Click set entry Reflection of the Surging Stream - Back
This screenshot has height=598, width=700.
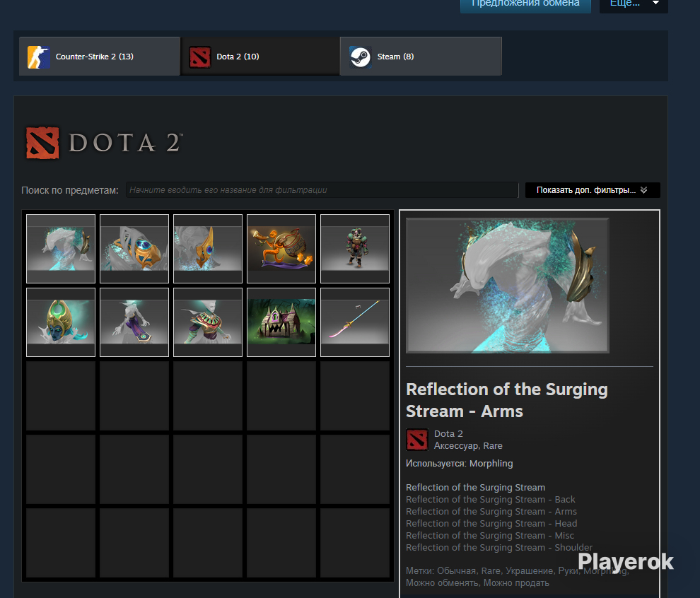point(490,499)
